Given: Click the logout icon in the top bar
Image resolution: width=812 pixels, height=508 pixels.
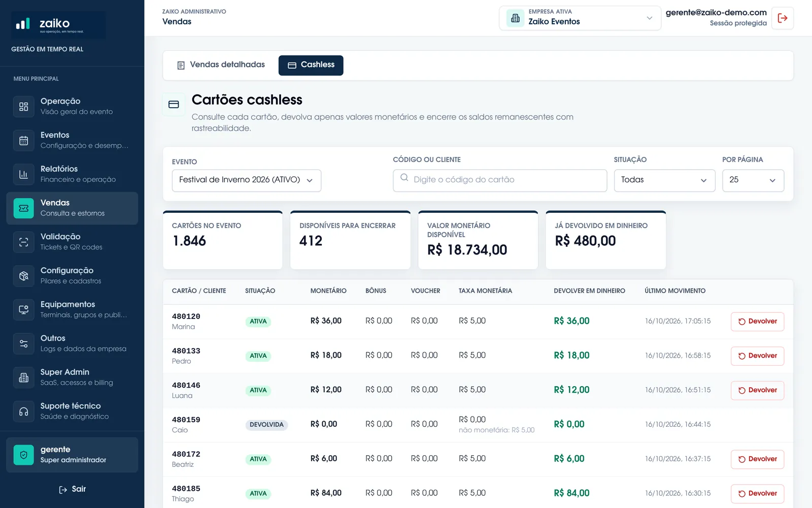Looking at the screenshot, I should pyautogui.click(x=783, y=18).
